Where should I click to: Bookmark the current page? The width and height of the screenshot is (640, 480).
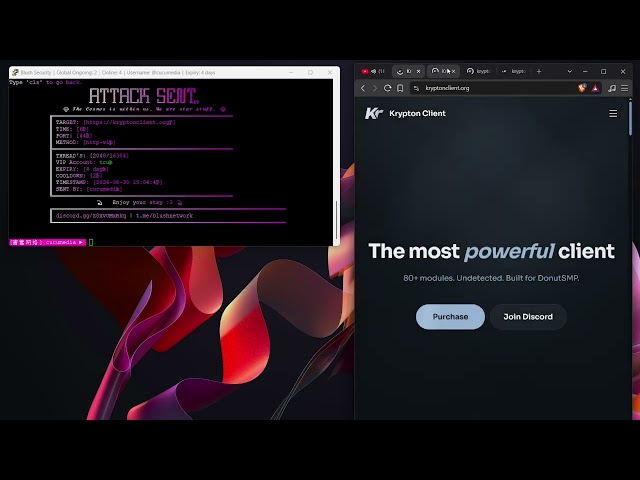pos(400,88)
